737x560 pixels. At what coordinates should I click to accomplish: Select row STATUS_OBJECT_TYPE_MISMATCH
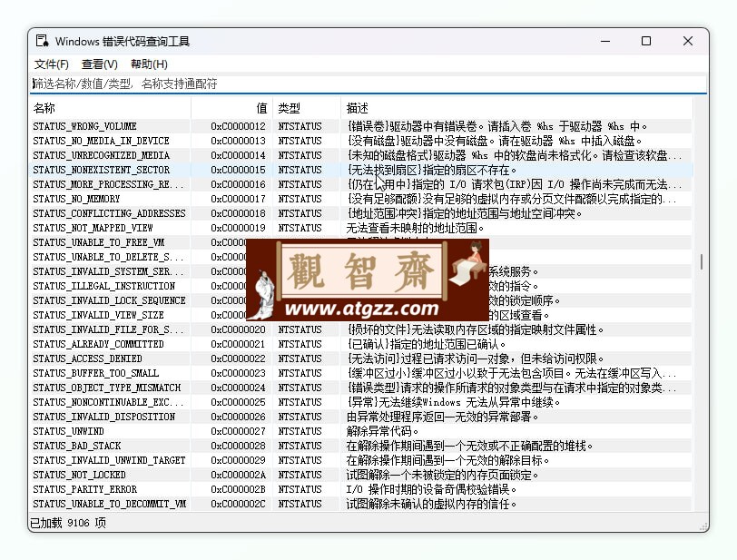361,388
